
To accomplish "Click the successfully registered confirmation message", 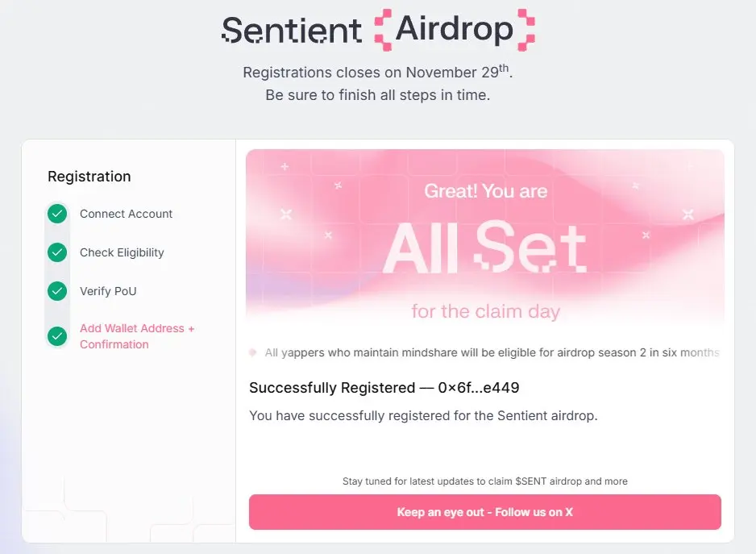I will pyautogui.click(x=423, y=416).
